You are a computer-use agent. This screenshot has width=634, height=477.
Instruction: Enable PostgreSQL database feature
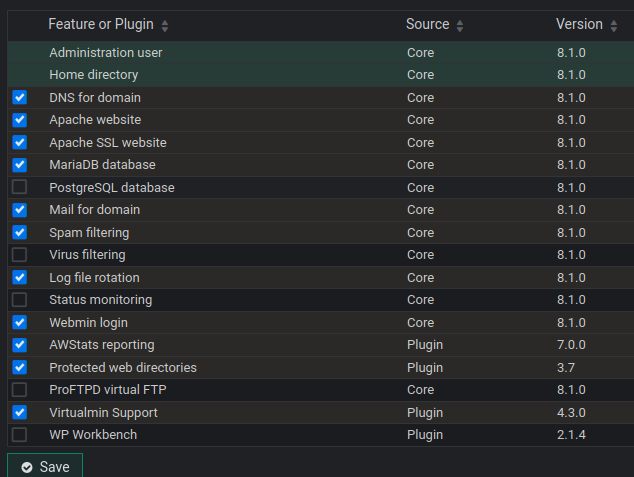click(19, 187)
